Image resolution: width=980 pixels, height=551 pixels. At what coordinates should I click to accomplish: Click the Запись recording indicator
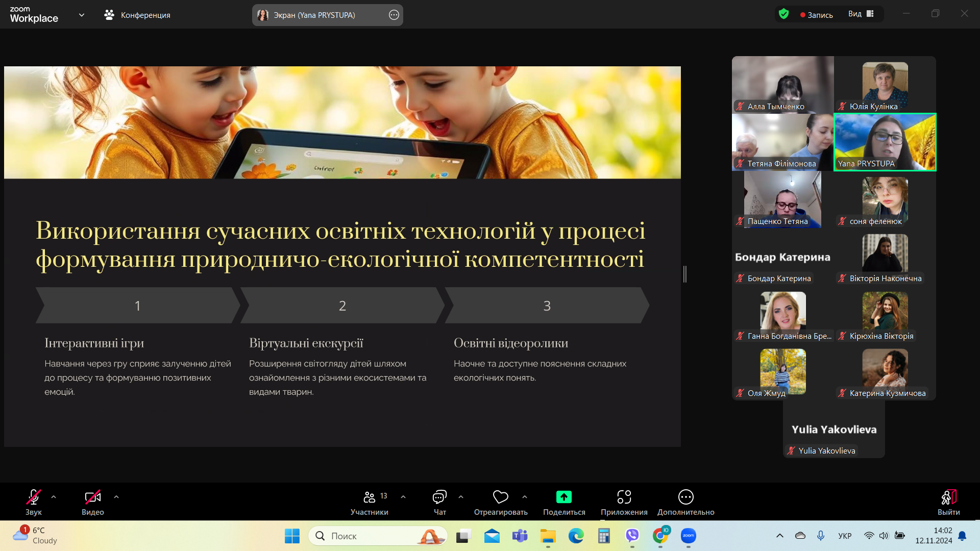click(817, 15)
